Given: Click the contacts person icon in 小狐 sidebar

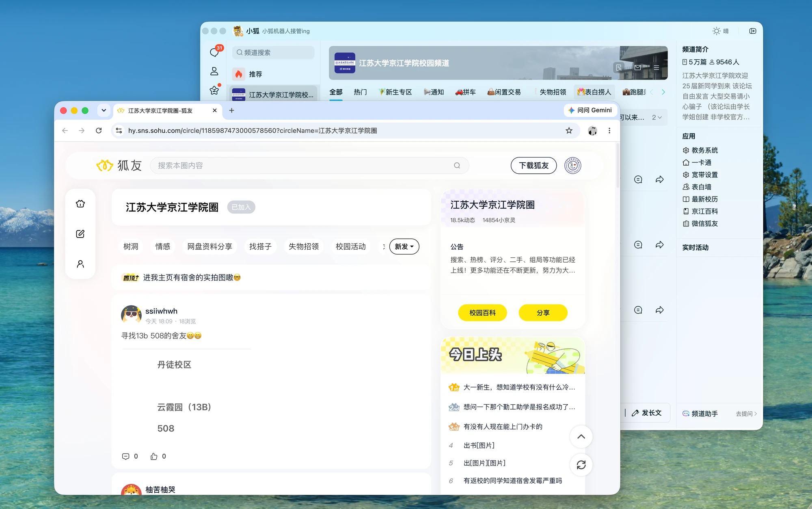Looking at the screenshot, I should [x=214, y=71].
